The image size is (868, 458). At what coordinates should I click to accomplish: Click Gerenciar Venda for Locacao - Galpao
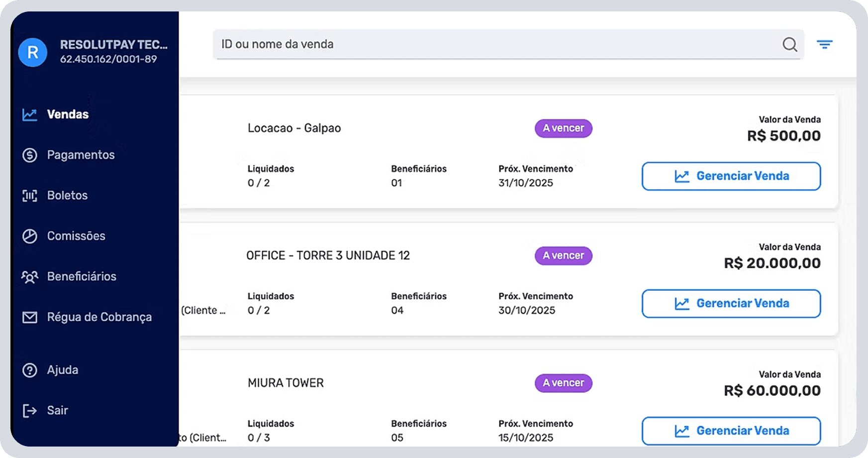pyautogui.click(x=731, y=176)
